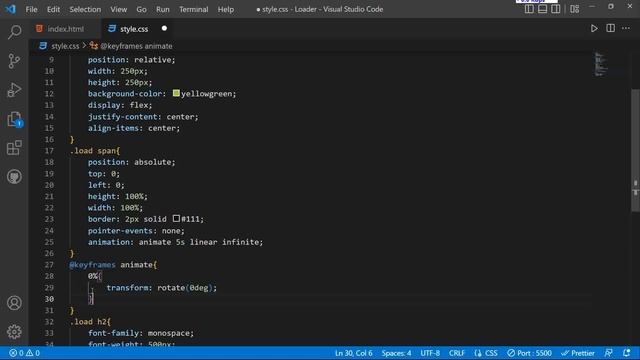Screen dimensions: 640x360
Task: Click the minimap code preview
Action: tap(600, 64)
